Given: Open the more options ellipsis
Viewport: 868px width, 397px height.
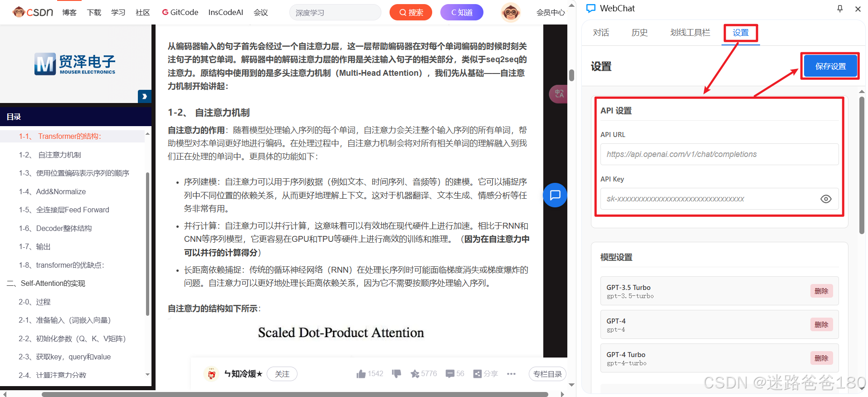Looking at the screenshot, I should pyautogui.click(x=512, y=374).
